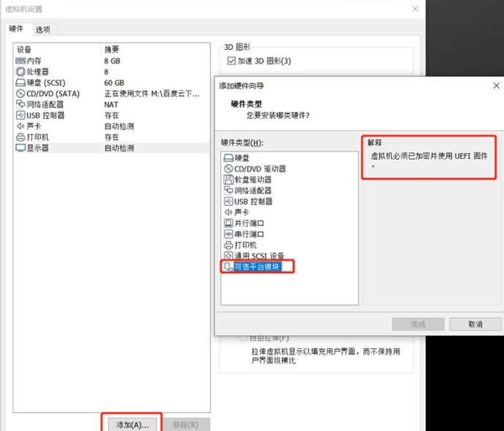The image size is (504, 431).
Task: Select 内存 (memory) icon in device list
Action: [x=20, y=61]
